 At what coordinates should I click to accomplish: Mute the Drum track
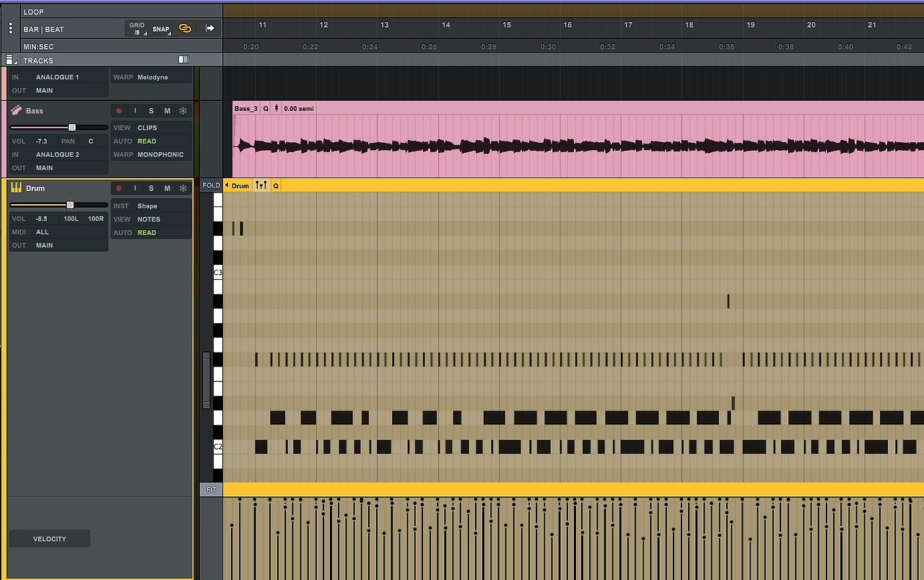coord(167,188)
